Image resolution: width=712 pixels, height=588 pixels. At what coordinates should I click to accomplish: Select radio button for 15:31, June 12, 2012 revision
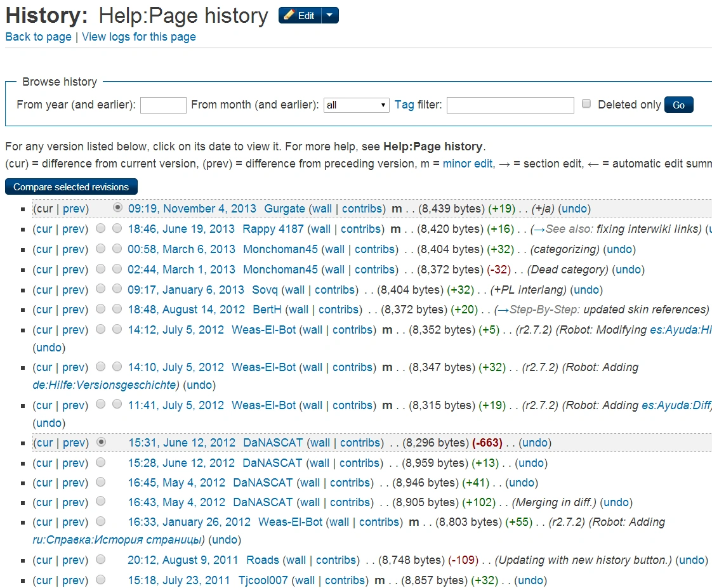(x=101, y=442)
